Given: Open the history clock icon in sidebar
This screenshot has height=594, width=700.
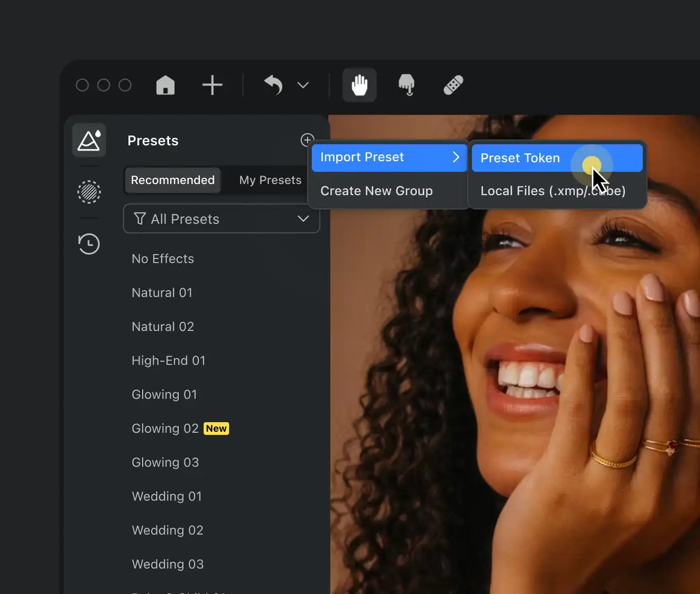Looking at the screenshot, I should pyautogui.click(x=89, y=243).
